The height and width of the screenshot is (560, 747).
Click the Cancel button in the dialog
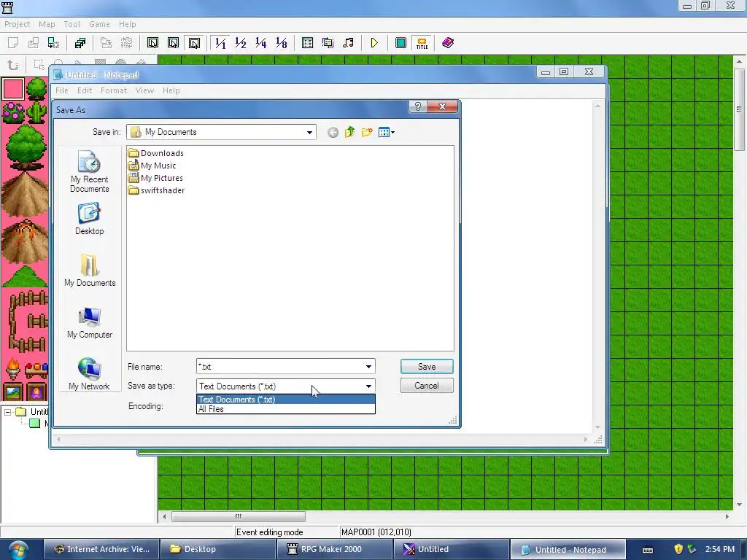point(427,386)
